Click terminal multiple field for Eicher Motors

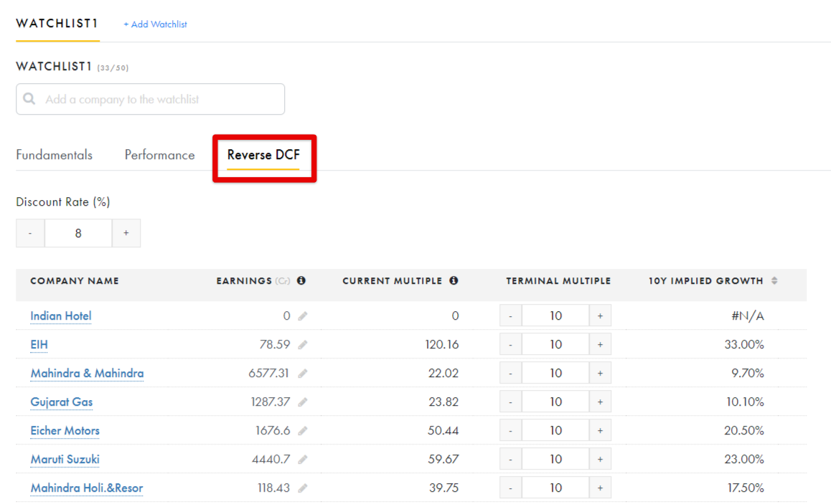pos(555,430)
